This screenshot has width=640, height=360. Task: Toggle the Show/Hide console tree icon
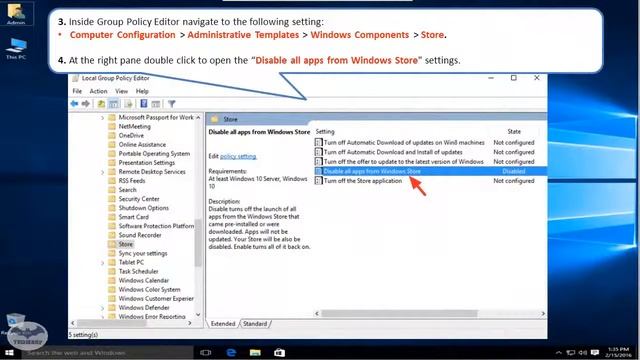(114, 104)
